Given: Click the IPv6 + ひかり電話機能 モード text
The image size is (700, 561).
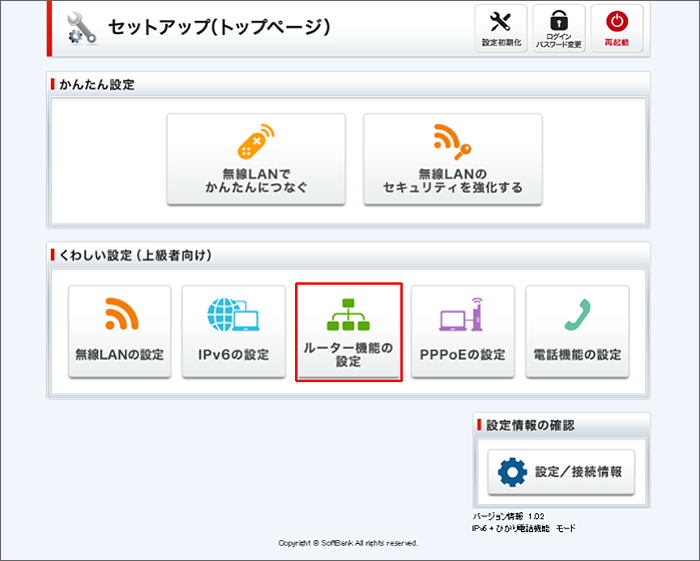Looking at the screenshot, I should [x=524, y=528].
